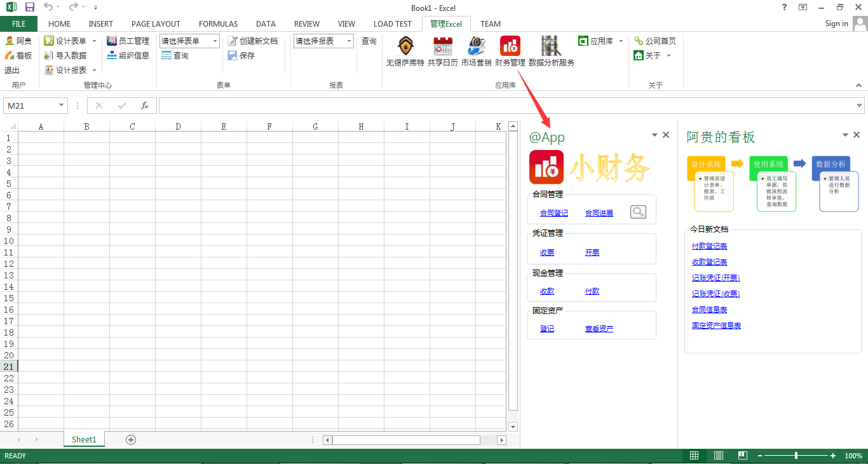Viewport: 868px width, 464px height.
Task: Select the Sheet1 tab
Action: 84,439
